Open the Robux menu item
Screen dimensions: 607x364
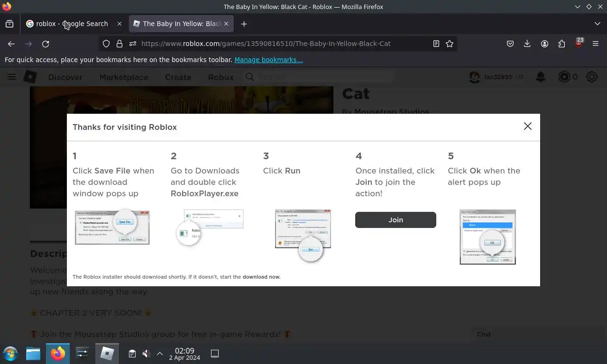[221, 77]
